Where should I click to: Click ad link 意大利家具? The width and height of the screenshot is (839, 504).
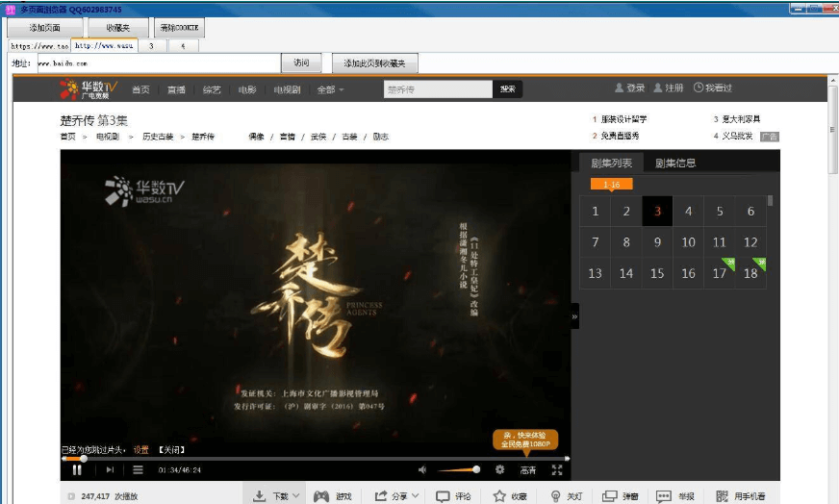tap(741, 118)
